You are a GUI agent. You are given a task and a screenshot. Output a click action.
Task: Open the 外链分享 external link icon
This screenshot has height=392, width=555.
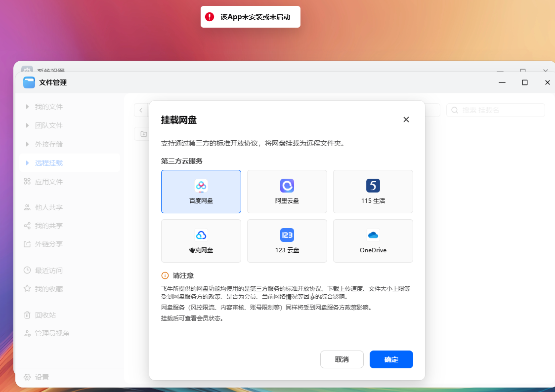pyautogui.click(x=29, y=244)
